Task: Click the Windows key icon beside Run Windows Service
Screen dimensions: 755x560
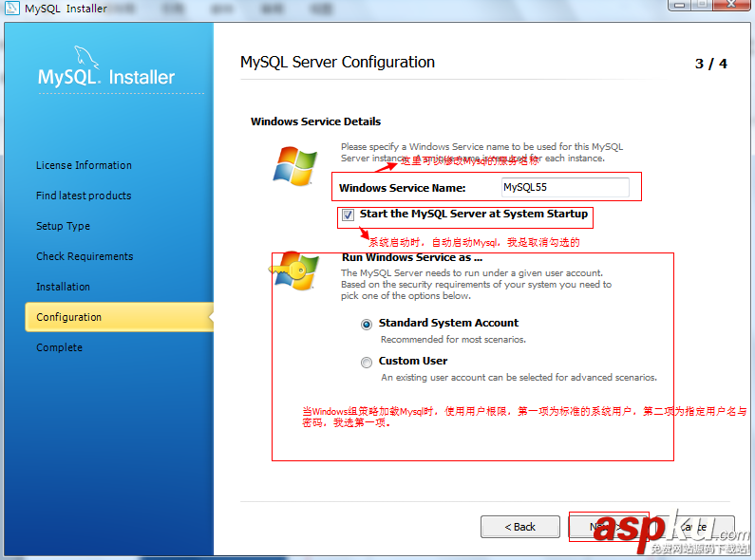Action: 293,271
